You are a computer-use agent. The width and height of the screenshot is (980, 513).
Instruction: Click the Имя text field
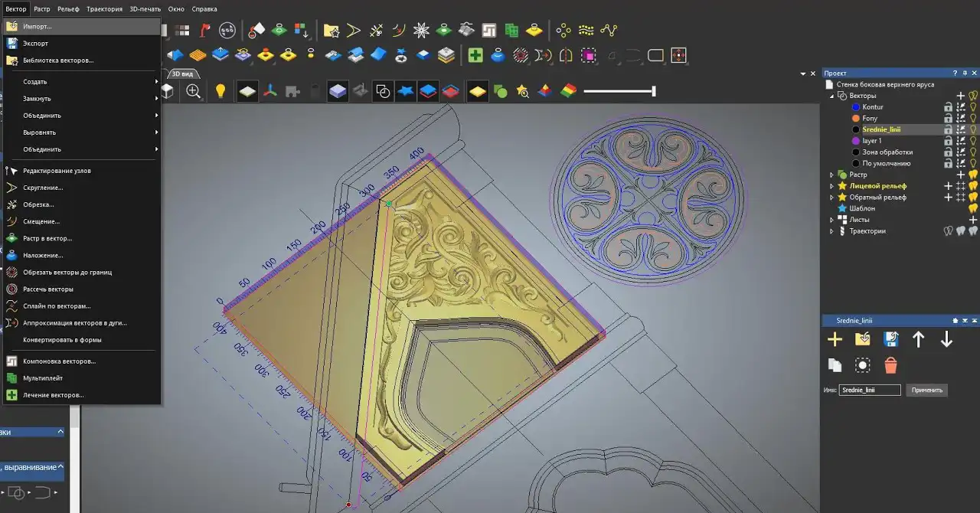tap(870, 390)
